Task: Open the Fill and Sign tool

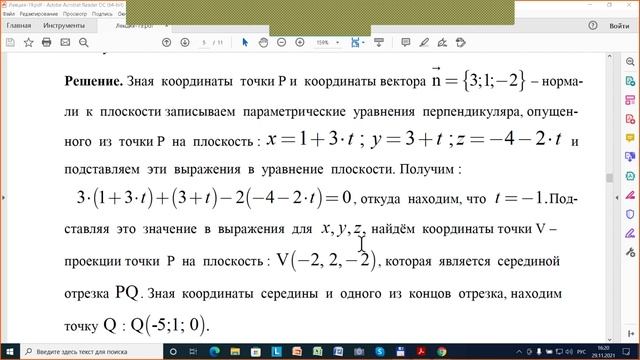Action: click(x=442, y=42)
